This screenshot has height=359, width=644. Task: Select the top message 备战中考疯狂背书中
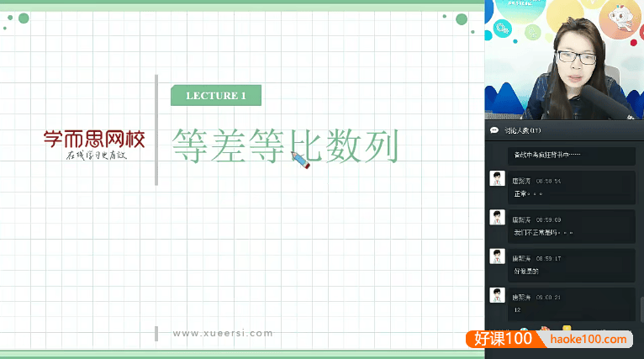click(547, 155)
